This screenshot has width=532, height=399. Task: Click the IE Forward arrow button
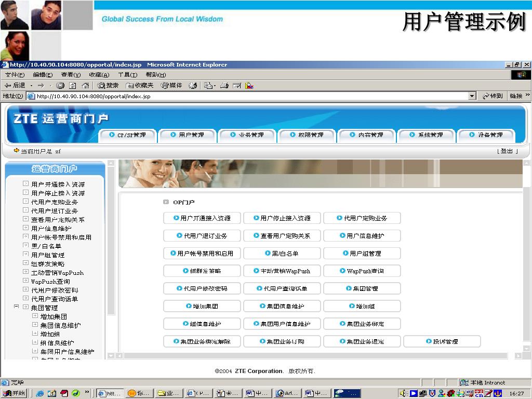point(41,86)
